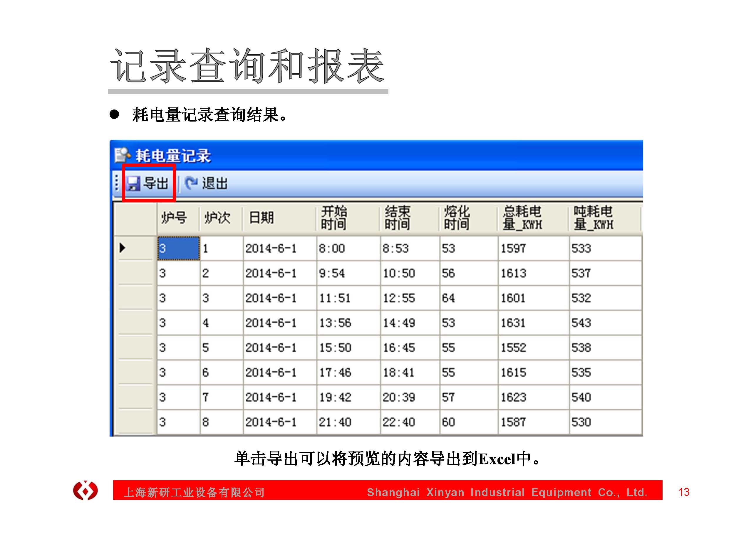This screenshot has width=756, height=534.
Task: Click the 耗电量记录 window title bar
Action: (x=376, y=155)
